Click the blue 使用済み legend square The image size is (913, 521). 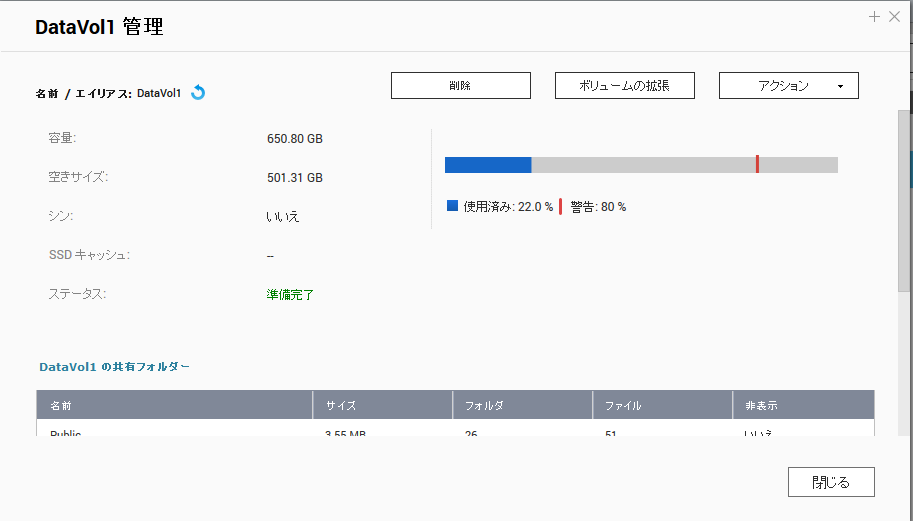(452, 205)
